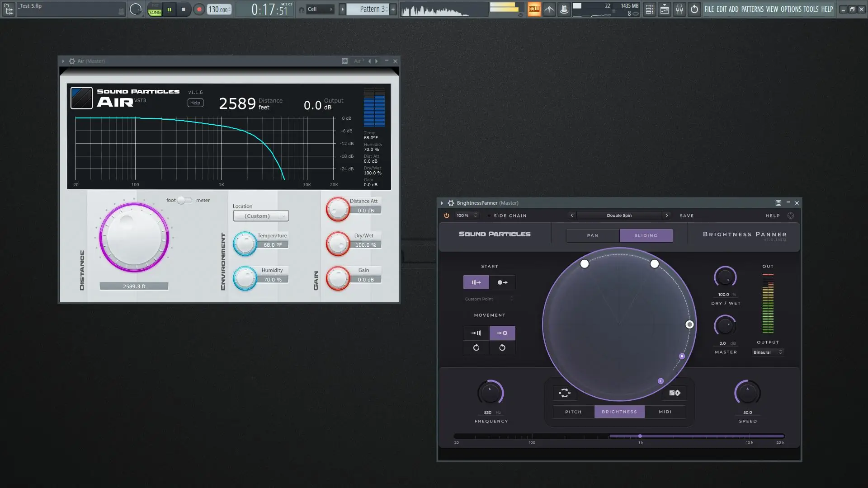The height and width of the screenshot is (488, 868).
Task: Open the mixer from top toolbar
Action: [x=679, y=9]
